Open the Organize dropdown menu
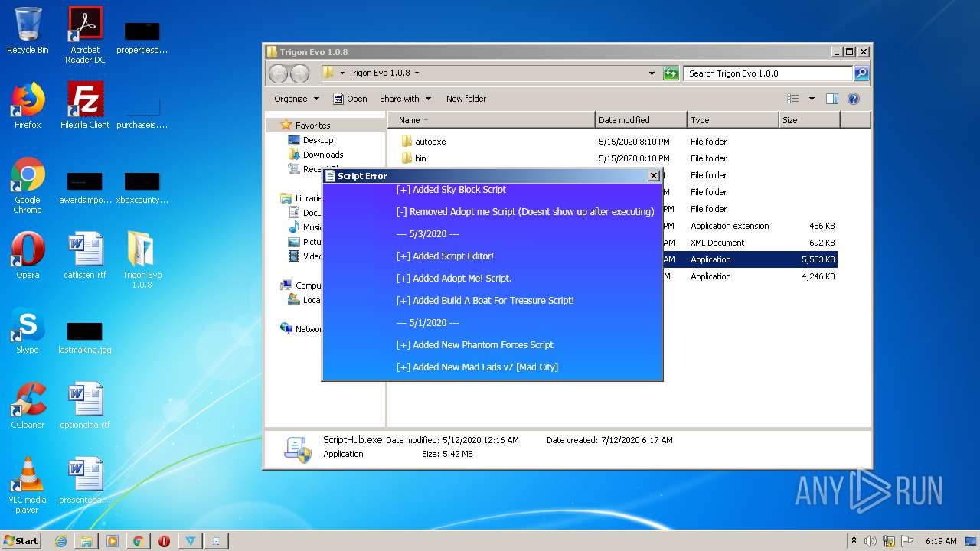Viewport: 980px width, 551px height. pyautogui.click(x=296, y=99)
